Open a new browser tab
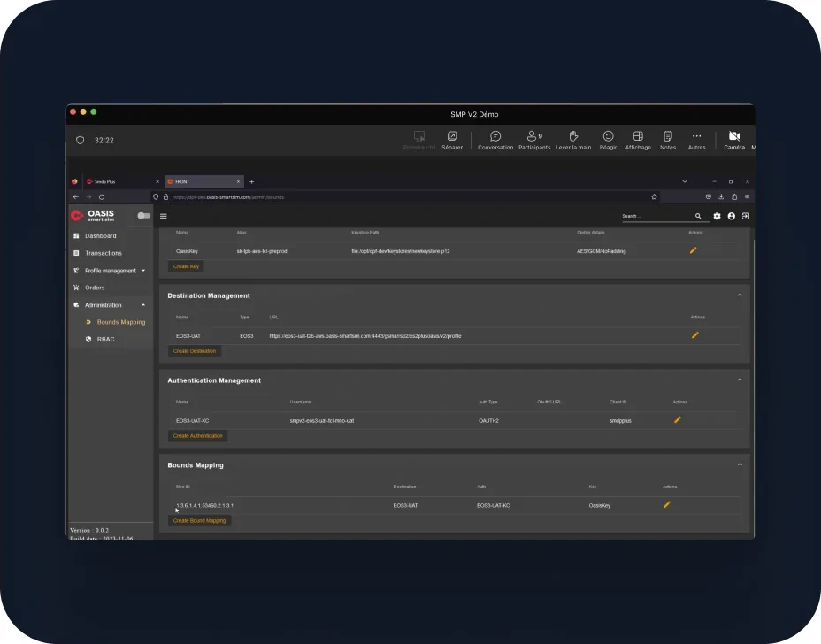821x644 pixels. tap(252, 181)
